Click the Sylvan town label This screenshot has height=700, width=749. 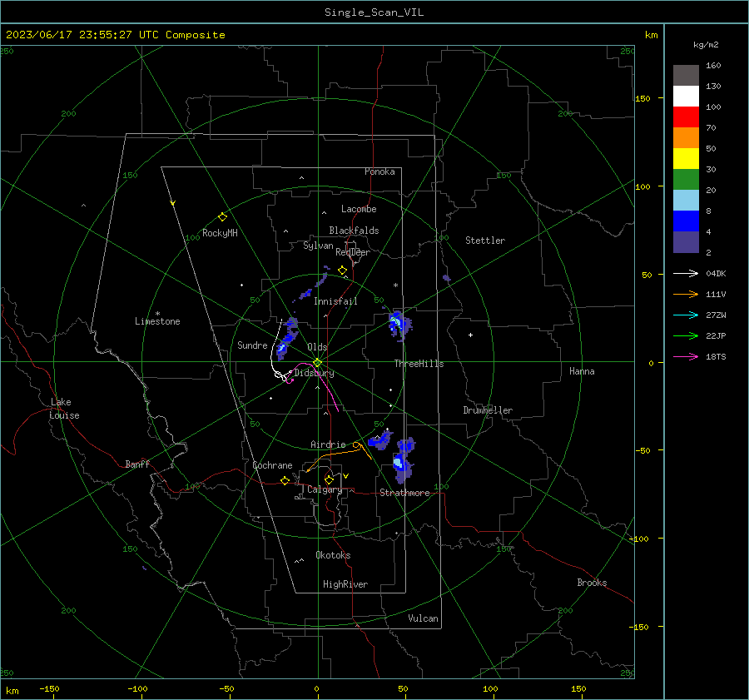(x=318, y=246)
